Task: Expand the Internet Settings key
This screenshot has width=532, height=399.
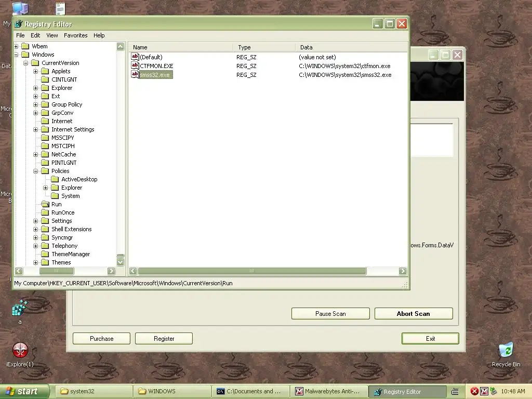Action: [36, 129]
